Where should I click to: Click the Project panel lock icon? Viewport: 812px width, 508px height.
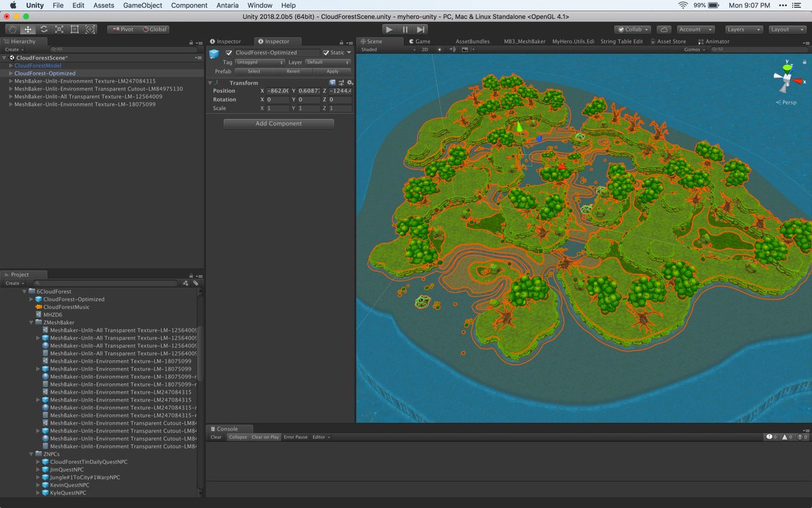pos(192,274)
